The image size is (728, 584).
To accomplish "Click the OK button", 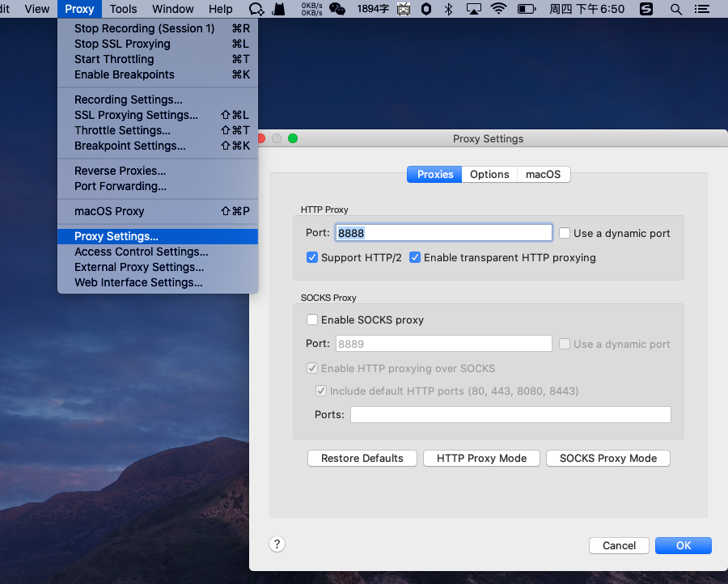I will [684, 545].
